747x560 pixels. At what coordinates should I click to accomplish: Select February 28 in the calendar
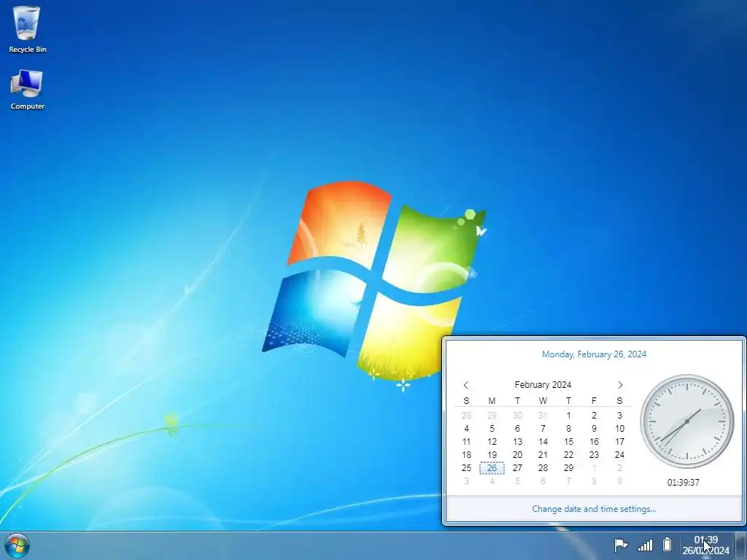pyautogui.click(x=543, y=468)
